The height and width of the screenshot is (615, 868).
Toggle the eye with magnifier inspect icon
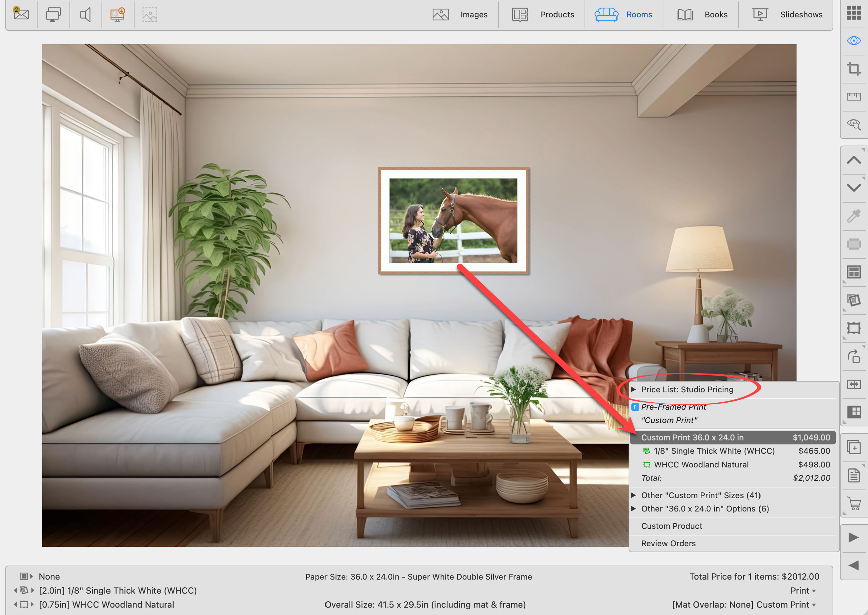pyautogui.click(x=854, y=124)
